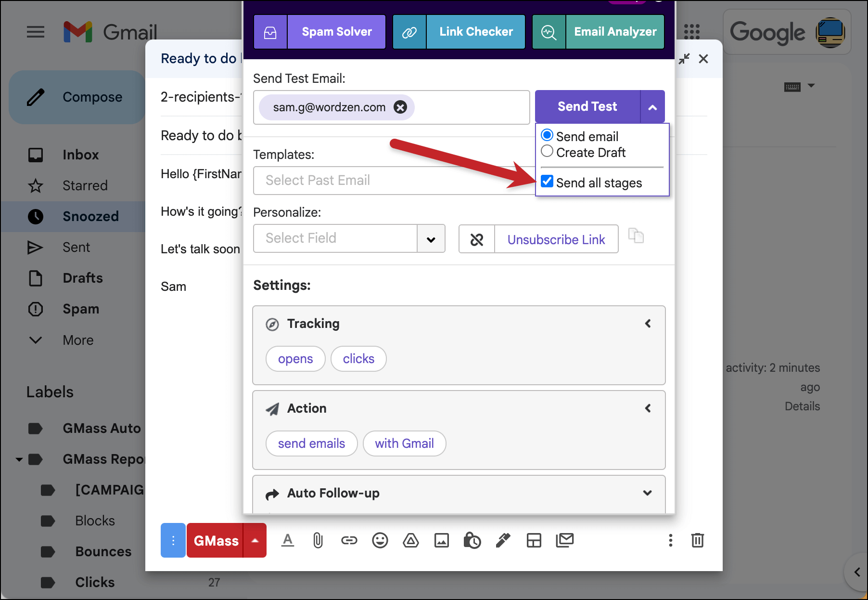Open the Select Past Email templates dropdown
This screenshot has width=868, height=600.
pyautogui.click(x=395, y=181)
